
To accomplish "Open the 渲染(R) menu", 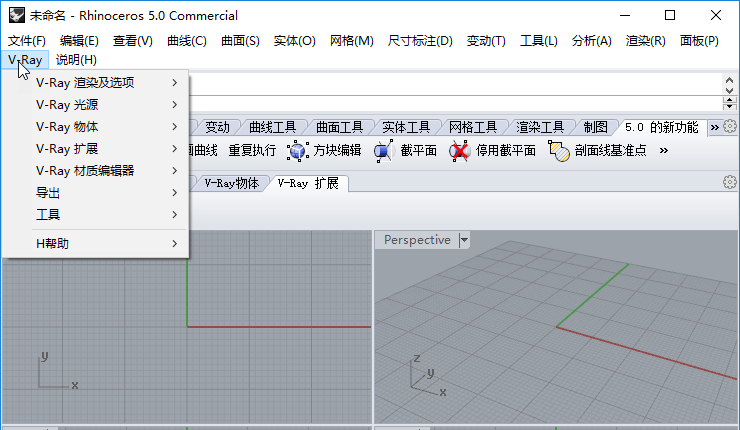I will (x=646, y=41).
